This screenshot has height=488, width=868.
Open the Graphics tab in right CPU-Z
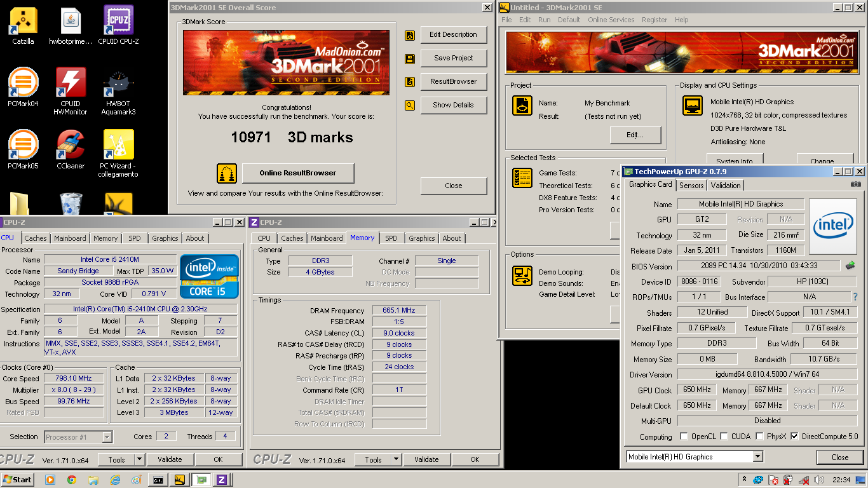click(422, 238)
